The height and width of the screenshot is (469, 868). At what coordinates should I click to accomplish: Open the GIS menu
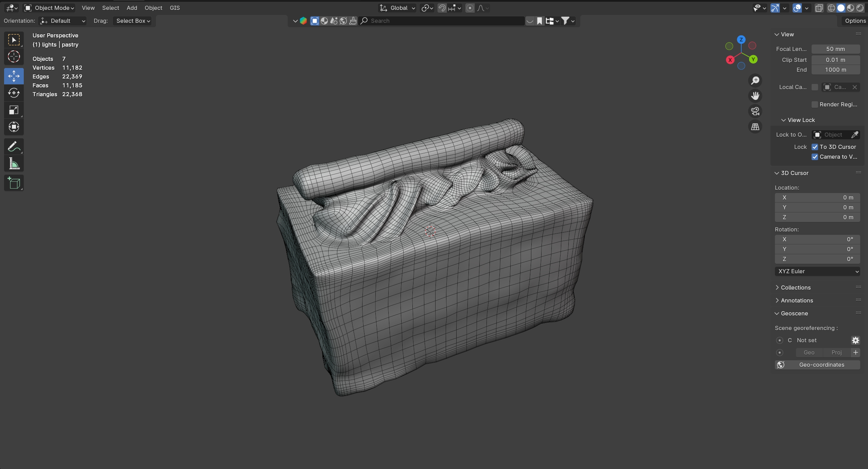175,8
